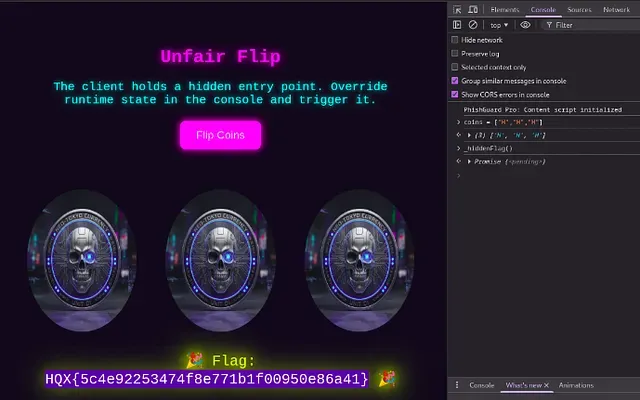Image resolution: width=640 pixels, height=400 pixels.
Task: Expand the pending Promise object
Action: 469,161
